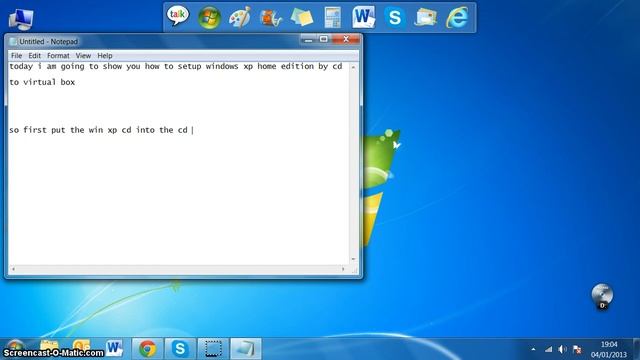Switch to Skype in the taskbar
The width and height of the screenshot is (640, 360).
[x=180, y=349]
